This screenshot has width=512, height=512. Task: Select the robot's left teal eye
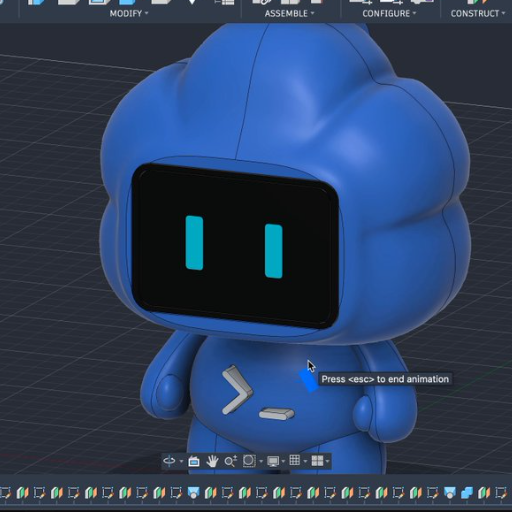pyautogui.click(x=194, y=243)
